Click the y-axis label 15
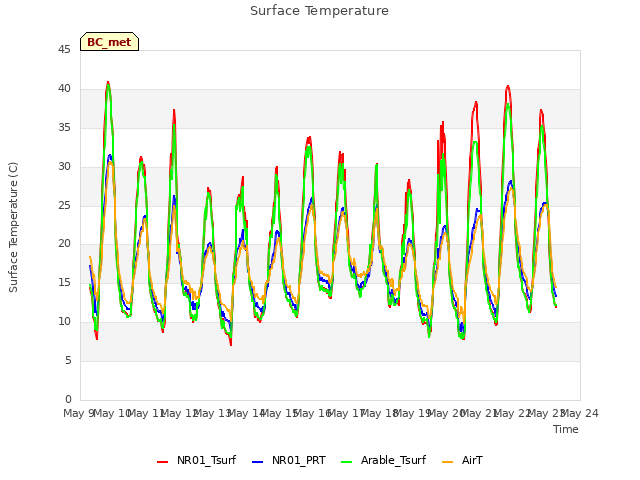Image resolution: width=640 pixels, height=480 pixels. (x=64, y=282)
